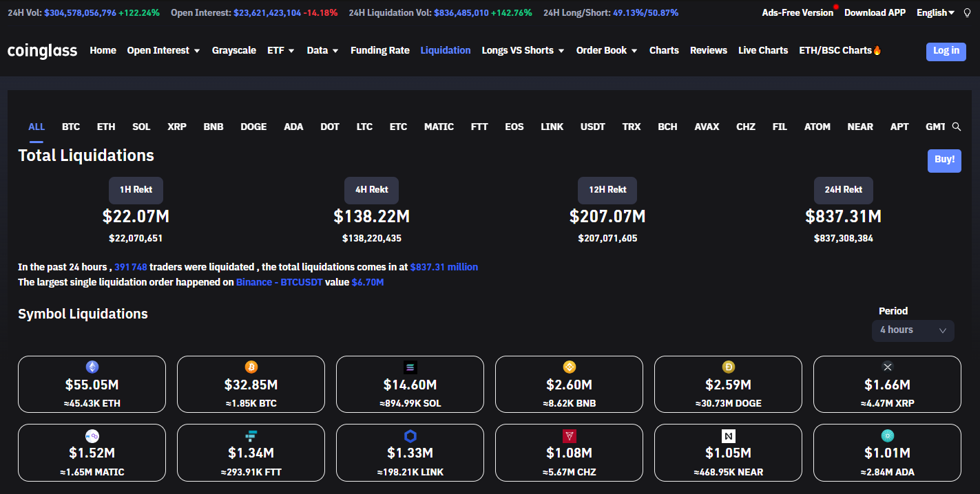Viewport: 980px width, 494px height.
Task: Click the ≈45.43K ETH amount
Action: (92, 403)
